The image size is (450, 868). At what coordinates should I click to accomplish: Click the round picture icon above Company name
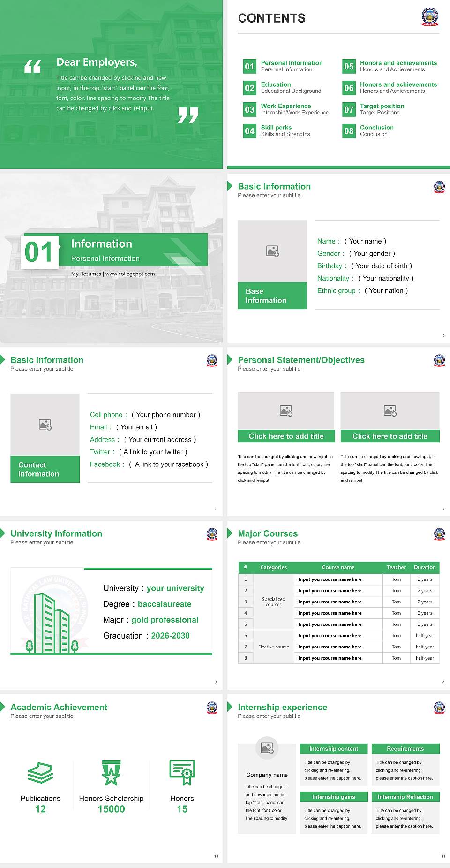coord(267,748)
